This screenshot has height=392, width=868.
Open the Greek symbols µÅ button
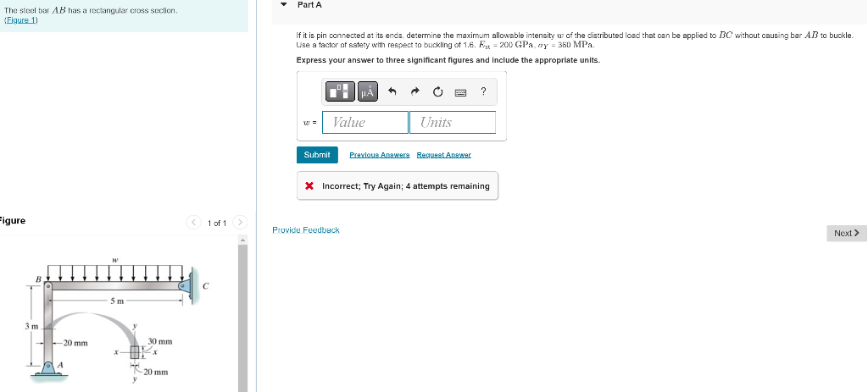click(x=368, y=91)
